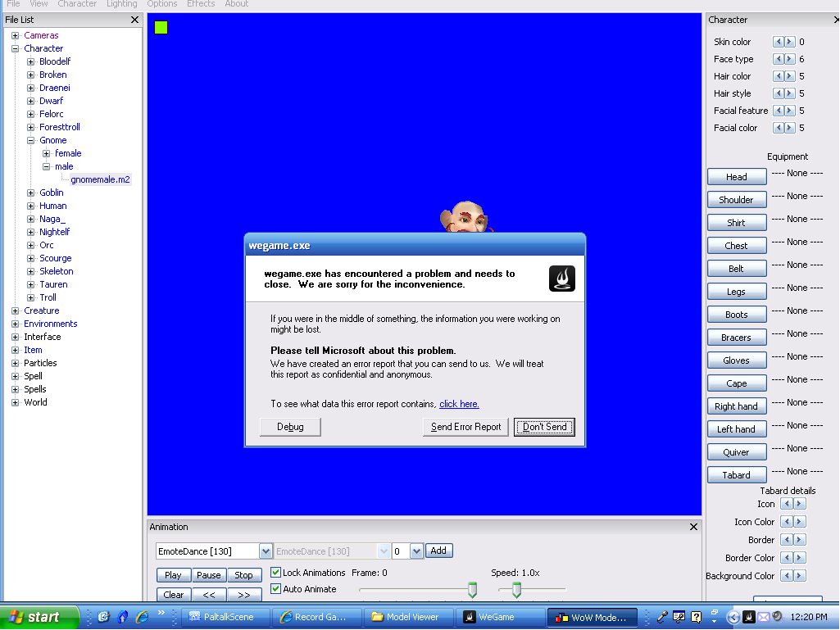Screen dimensions: 840x630
Task: Close the Animation panel
Action: 693,527
